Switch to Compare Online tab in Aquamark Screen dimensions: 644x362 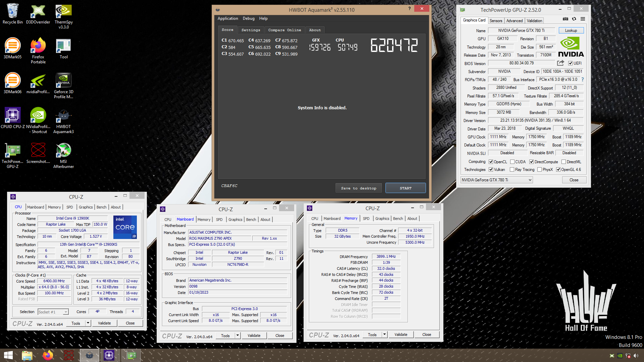285,30
